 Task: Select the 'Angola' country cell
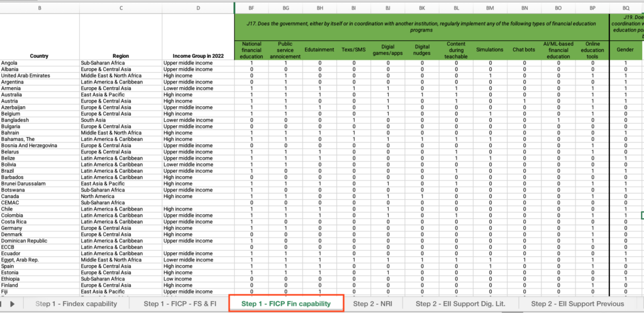click(40, 63)
